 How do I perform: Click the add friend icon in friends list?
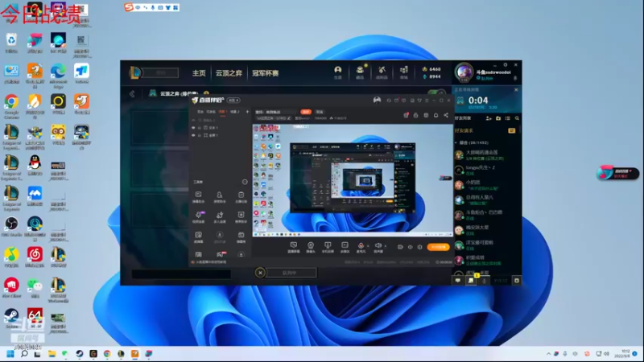point(489,118)
